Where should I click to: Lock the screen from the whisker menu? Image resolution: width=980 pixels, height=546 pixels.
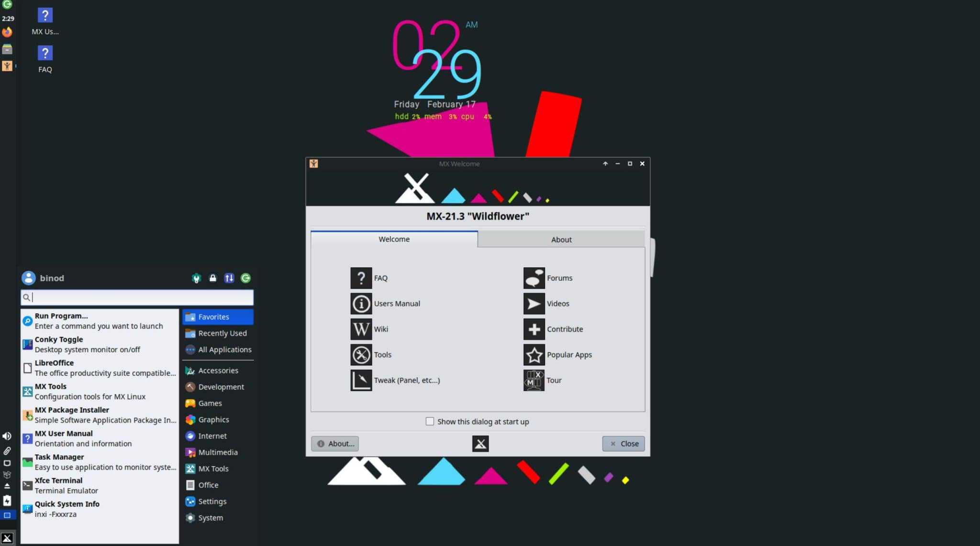point(212,278)
